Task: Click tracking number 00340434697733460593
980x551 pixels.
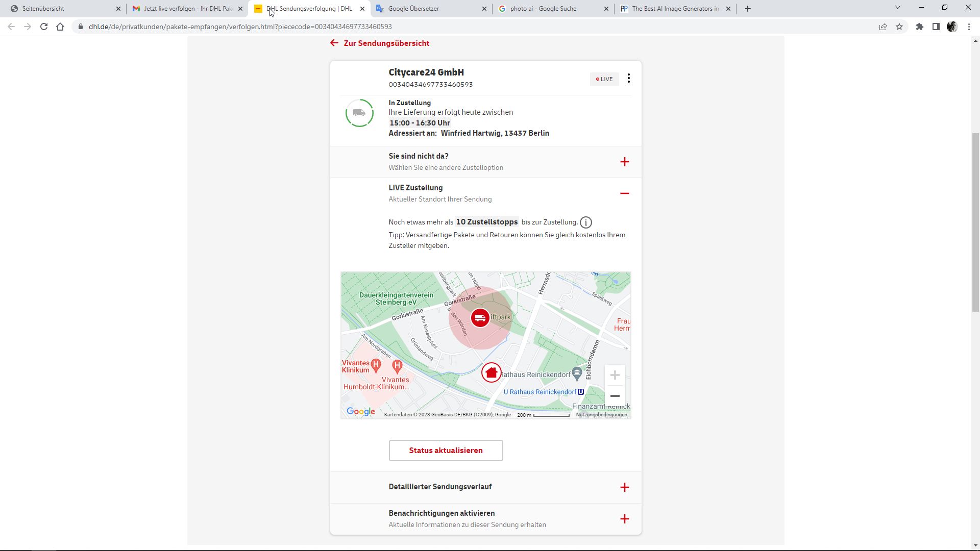Action: click(x=431, y=85)
